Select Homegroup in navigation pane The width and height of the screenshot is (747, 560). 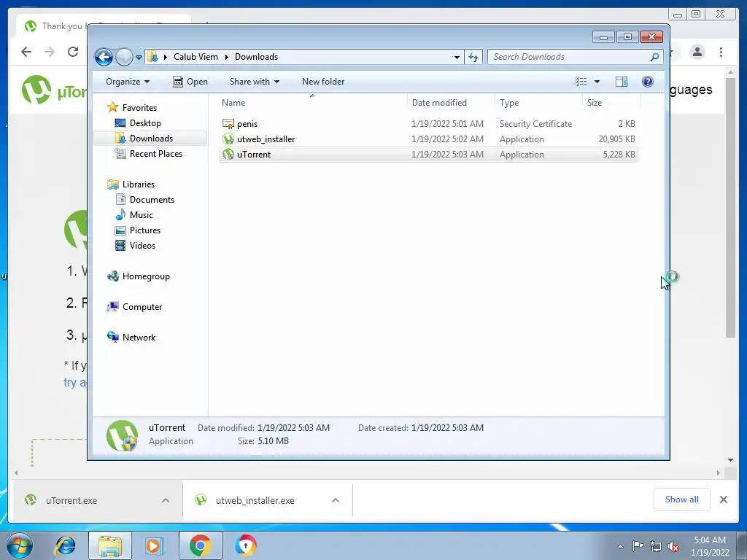[146, 276]
